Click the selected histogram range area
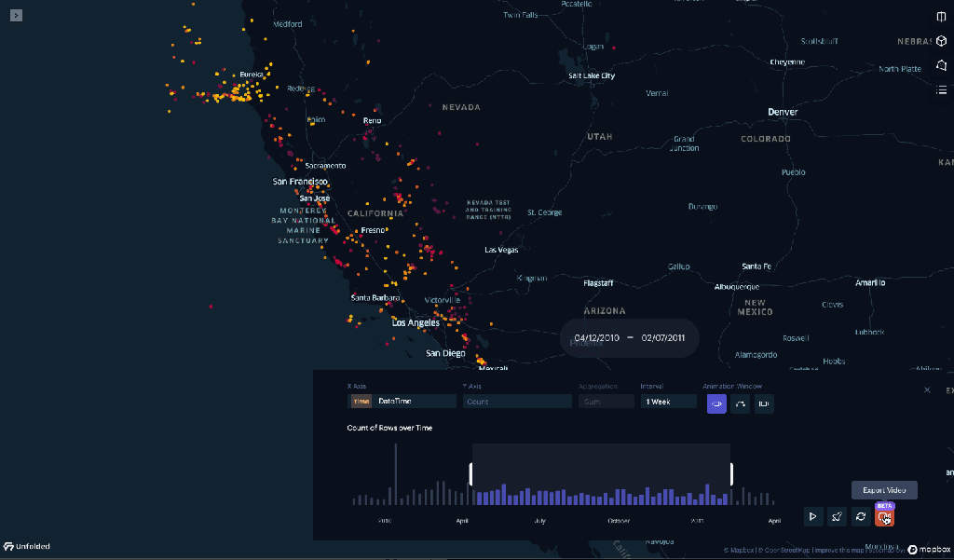 pyautogui.click(x=601, y=474)
